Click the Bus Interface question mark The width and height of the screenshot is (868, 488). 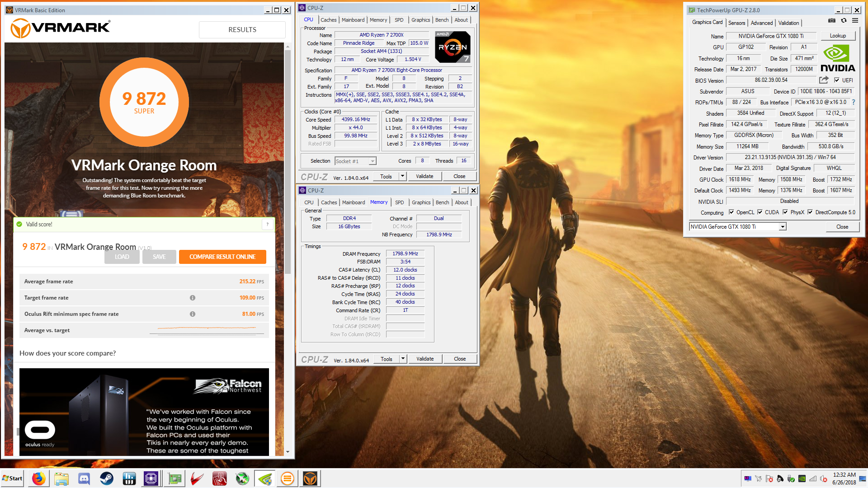[854, 102]
